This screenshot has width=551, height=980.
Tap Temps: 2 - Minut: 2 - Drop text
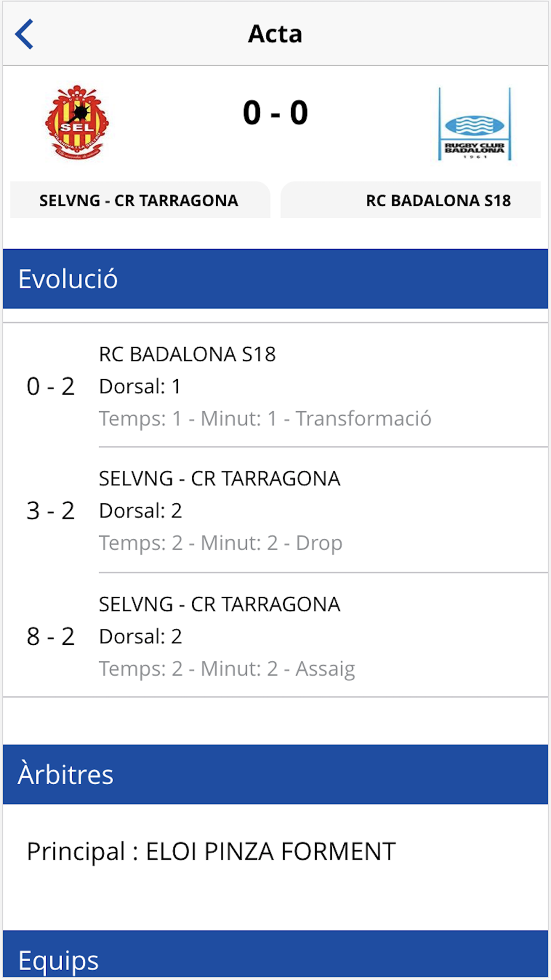[x=220, y=543]
